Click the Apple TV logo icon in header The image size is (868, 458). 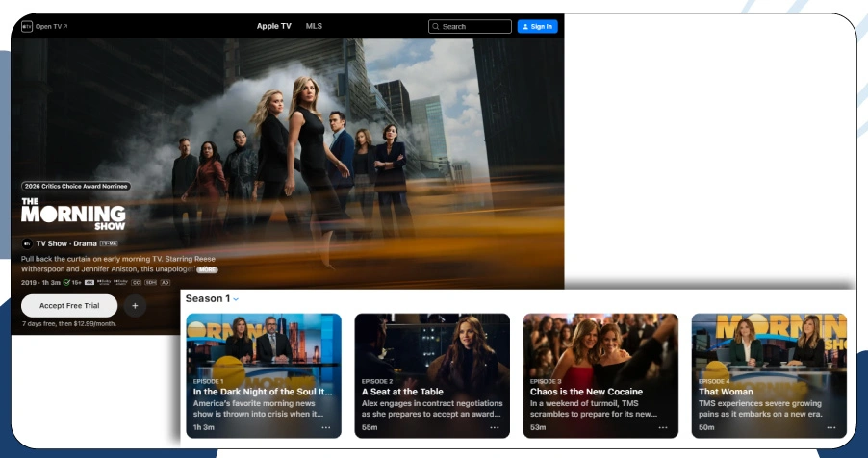coord(27,26)
